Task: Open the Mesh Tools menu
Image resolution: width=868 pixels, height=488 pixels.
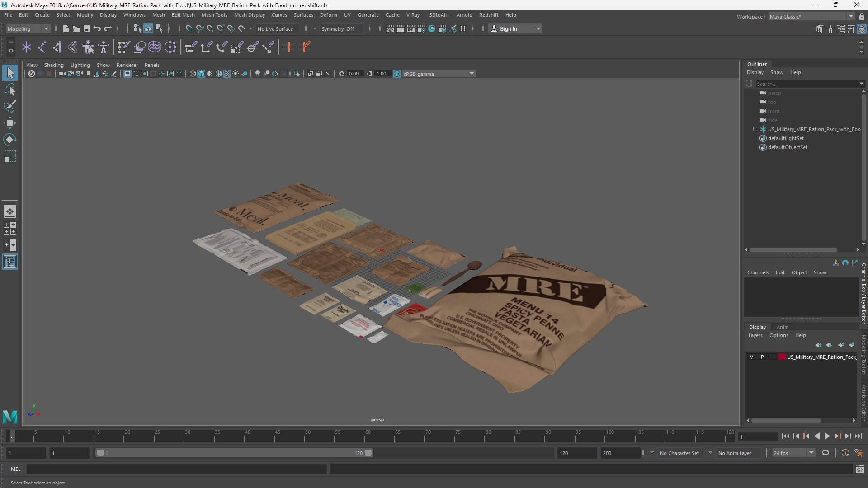Action: tap(214, 15)
